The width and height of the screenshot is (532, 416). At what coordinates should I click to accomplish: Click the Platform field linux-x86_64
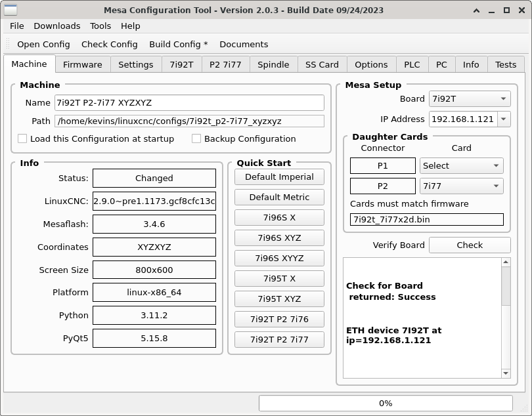pos(154,292)
